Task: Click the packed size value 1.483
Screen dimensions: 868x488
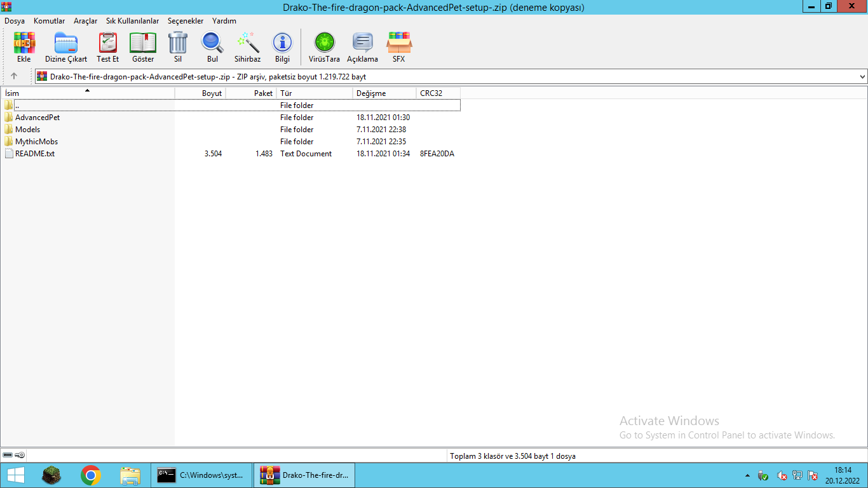Action: pyautogui.click(x=264, y=154)
